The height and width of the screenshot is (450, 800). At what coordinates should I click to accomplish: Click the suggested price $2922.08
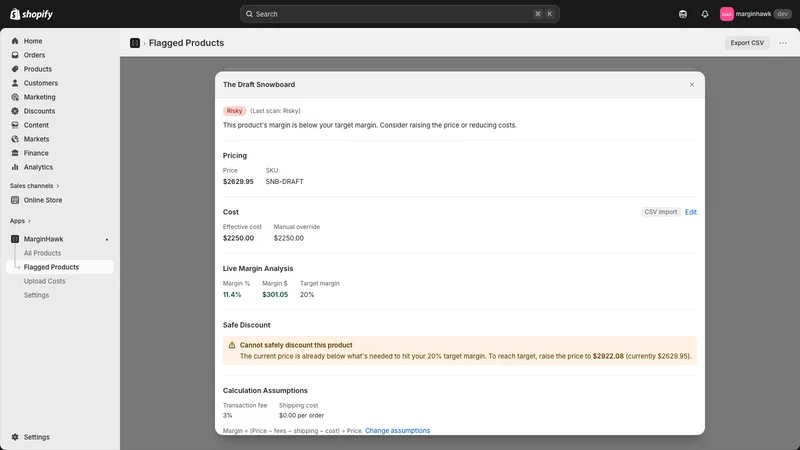(608, 356)
